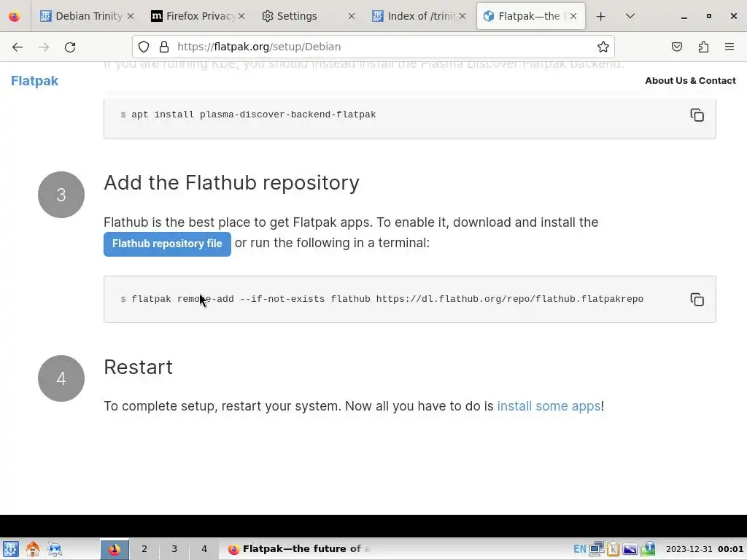Open tracking protection shield info
The width and height of the screenshot is (747, 560).
(x=144, y=47)
